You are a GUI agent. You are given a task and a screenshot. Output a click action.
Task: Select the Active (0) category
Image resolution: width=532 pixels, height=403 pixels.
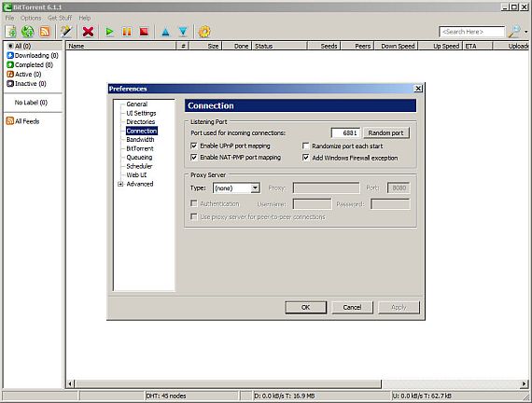pyautogui.click(x=24, y=74)
